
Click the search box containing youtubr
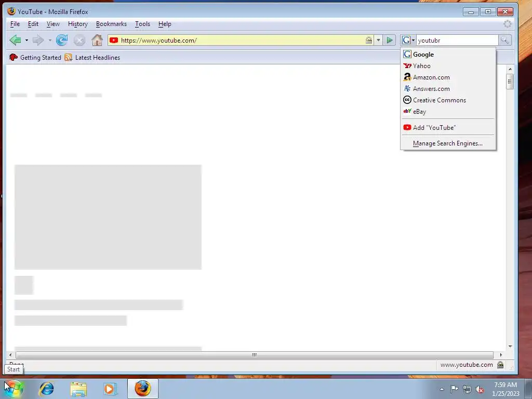457,40
